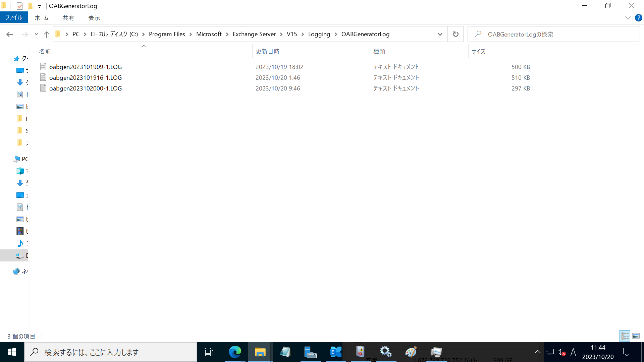Viewport: 644px width, 362px height.
Task: Click the date 2023/10/19 18:02
Action: pos(279,67)
